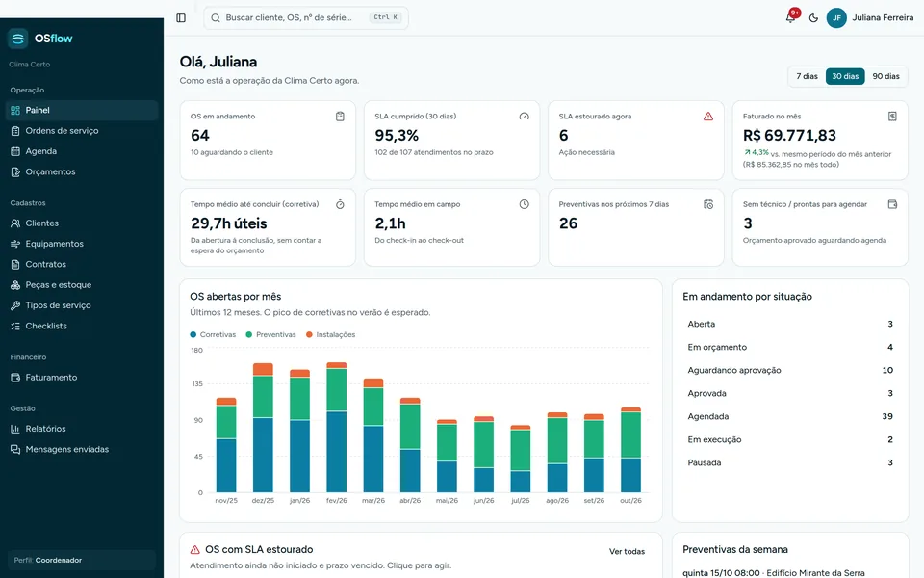This screenshot has width=924, height=578.
Task: Open Juliana Ferreira user menu
Action: 870,17
